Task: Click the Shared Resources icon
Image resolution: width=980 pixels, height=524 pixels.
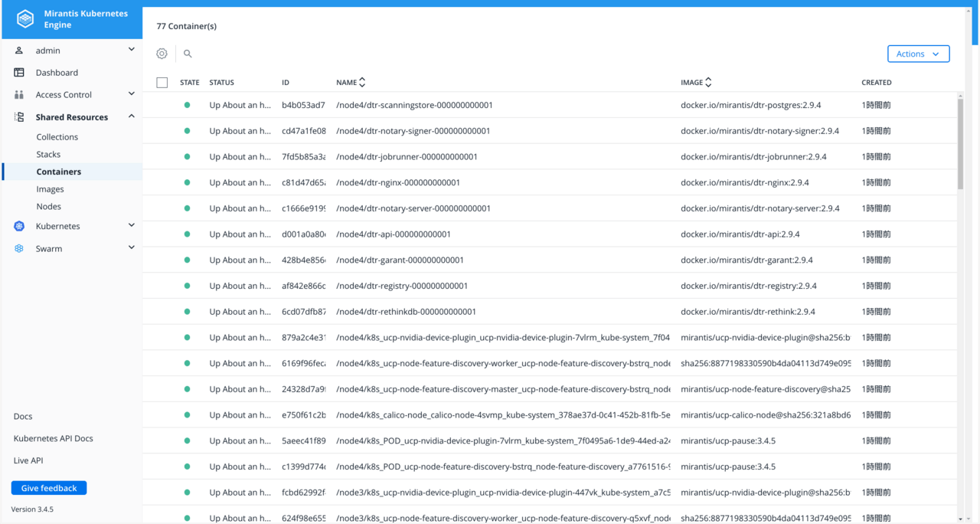Action: 19,117
